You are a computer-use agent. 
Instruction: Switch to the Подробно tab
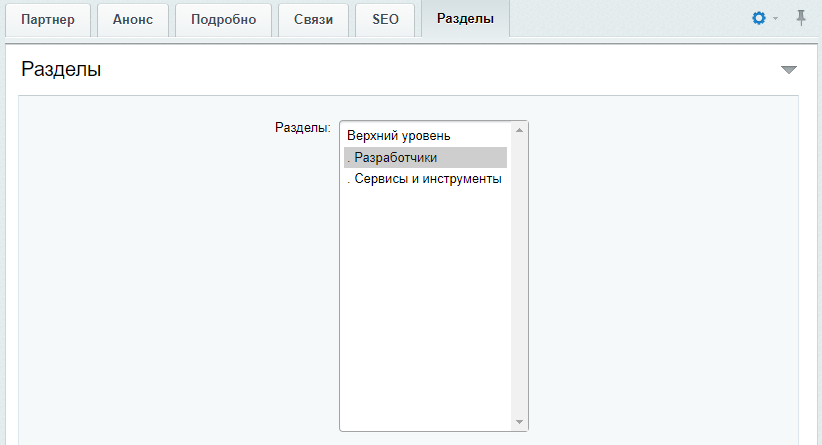223,19
